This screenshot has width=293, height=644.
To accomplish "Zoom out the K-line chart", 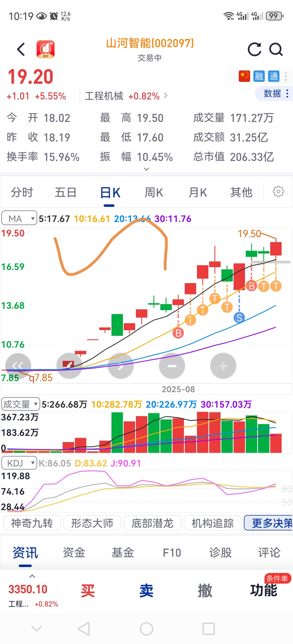I will pos(172,366).
